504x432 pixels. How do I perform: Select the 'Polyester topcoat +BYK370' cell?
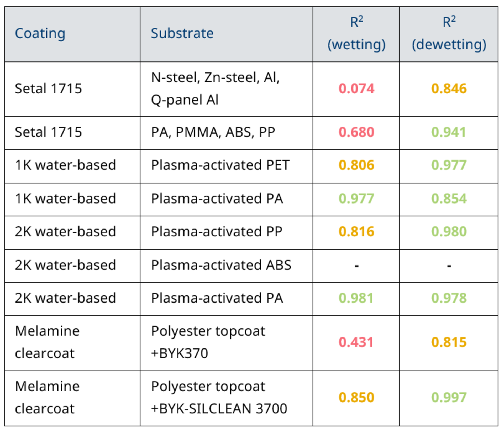208,342
